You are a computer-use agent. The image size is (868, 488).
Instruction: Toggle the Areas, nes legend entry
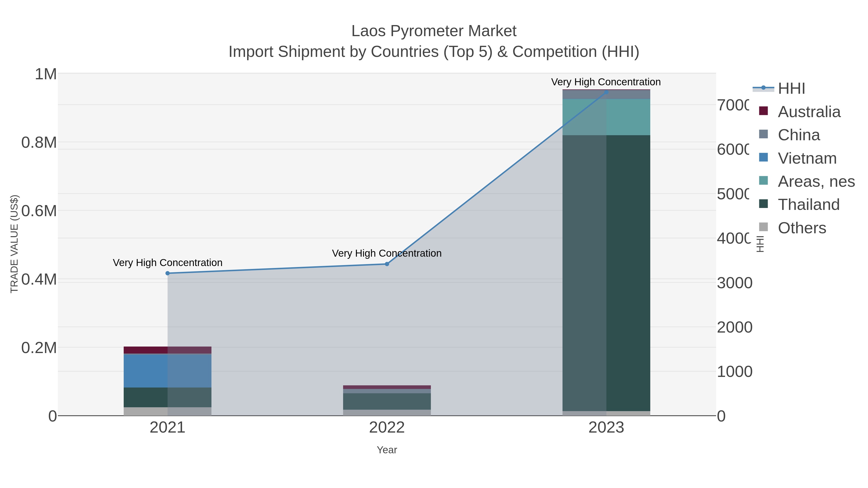click(x=807, y=181)
